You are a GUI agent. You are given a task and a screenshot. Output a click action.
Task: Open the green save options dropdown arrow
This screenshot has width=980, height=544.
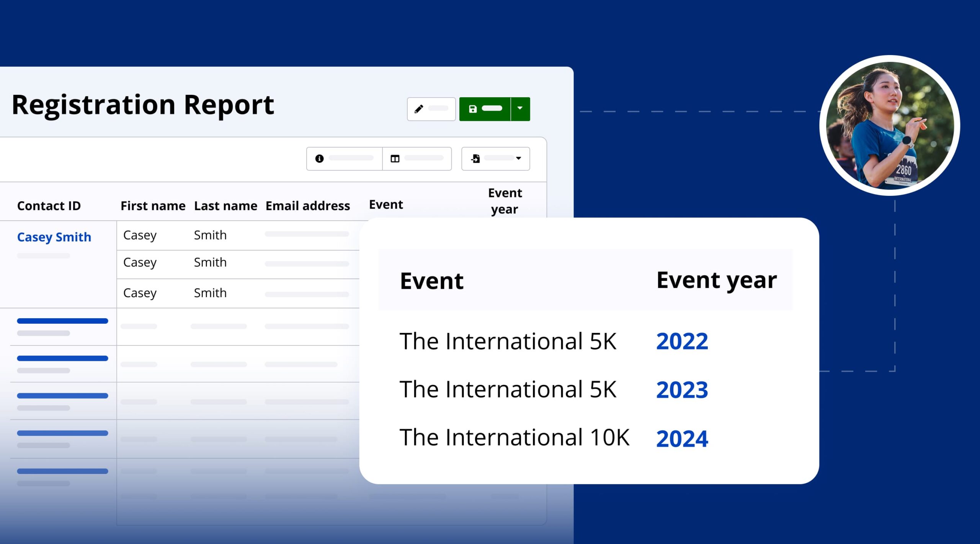520,109
